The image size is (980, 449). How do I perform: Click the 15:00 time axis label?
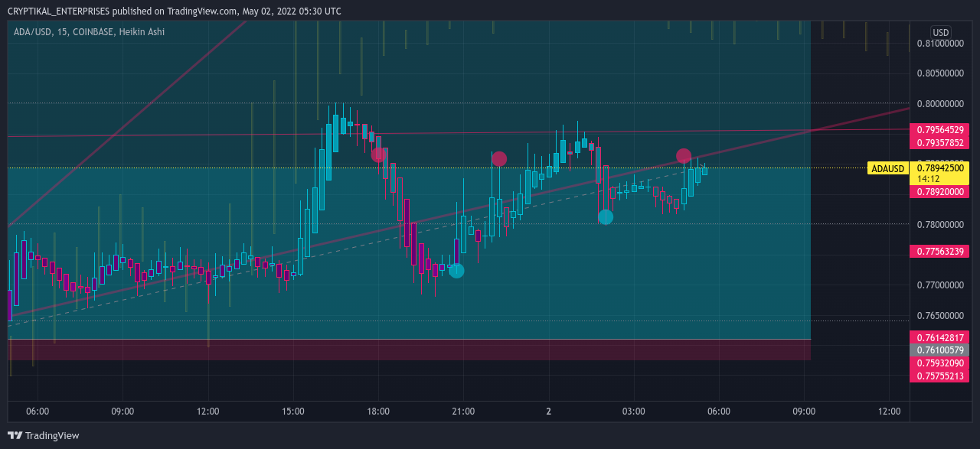coord(293,412)
